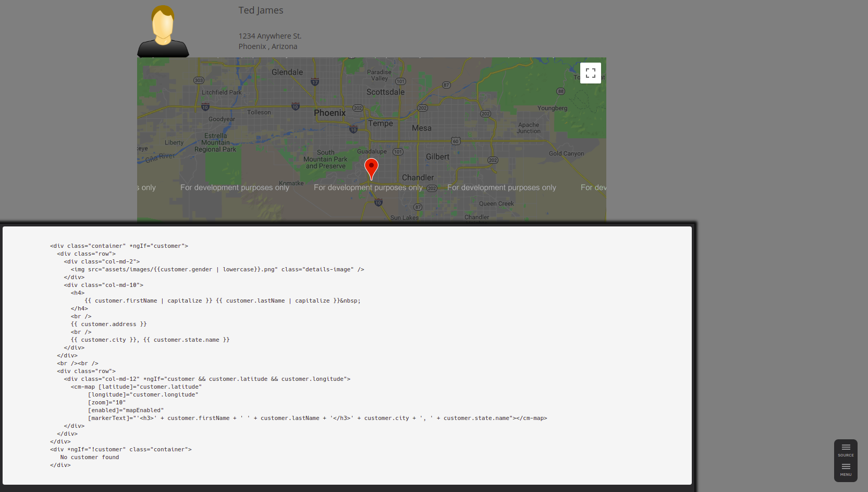Click Ted James's avatar image
Screen dimensions: 868x492
coord(163,30)
